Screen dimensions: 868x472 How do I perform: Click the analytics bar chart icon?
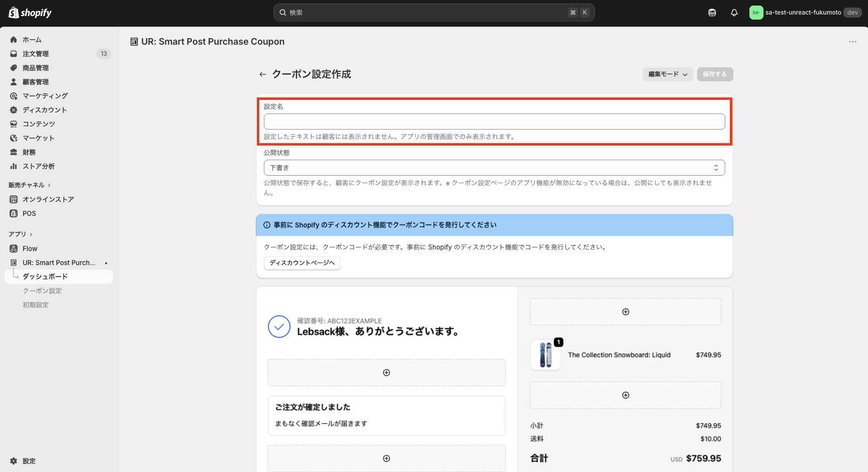pyautogui.click(x=14, y=166)
